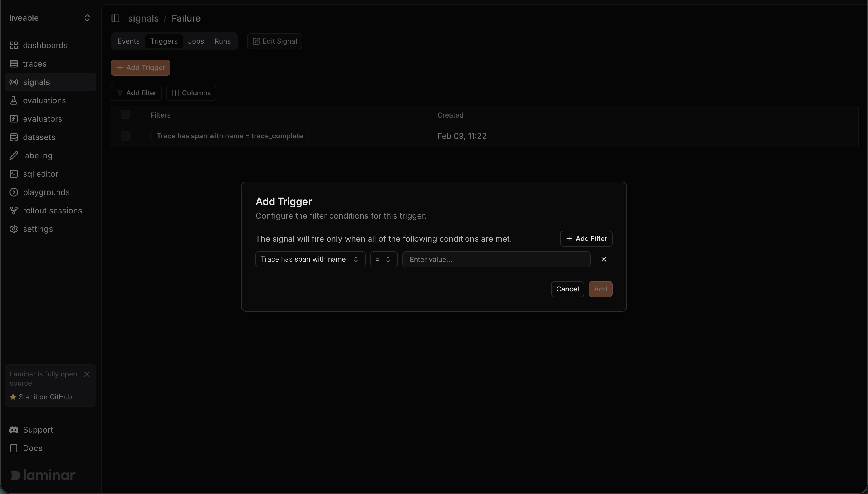The height and width of the screenshot is (494, 868).
Task: Open Playgrounds from the sidebar
Action: [46, 192]
